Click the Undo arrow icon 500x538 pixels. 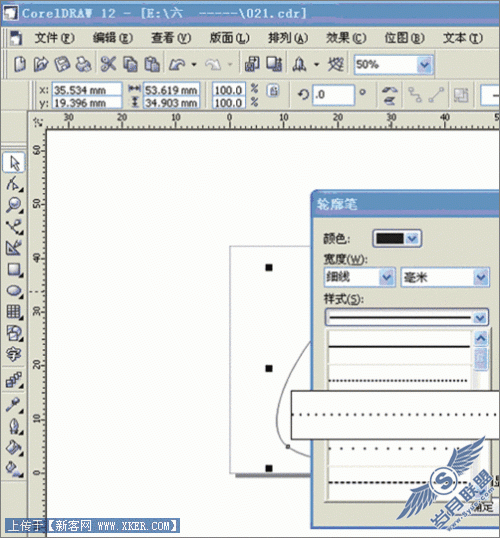(x=177, y=64)
